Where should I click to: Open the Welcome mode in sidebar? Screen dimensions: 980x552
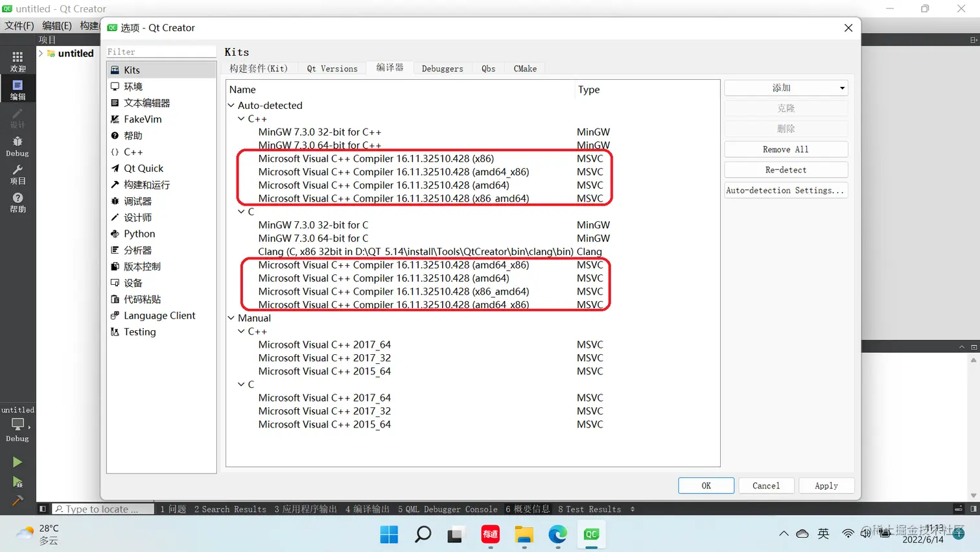pos(17,62)
